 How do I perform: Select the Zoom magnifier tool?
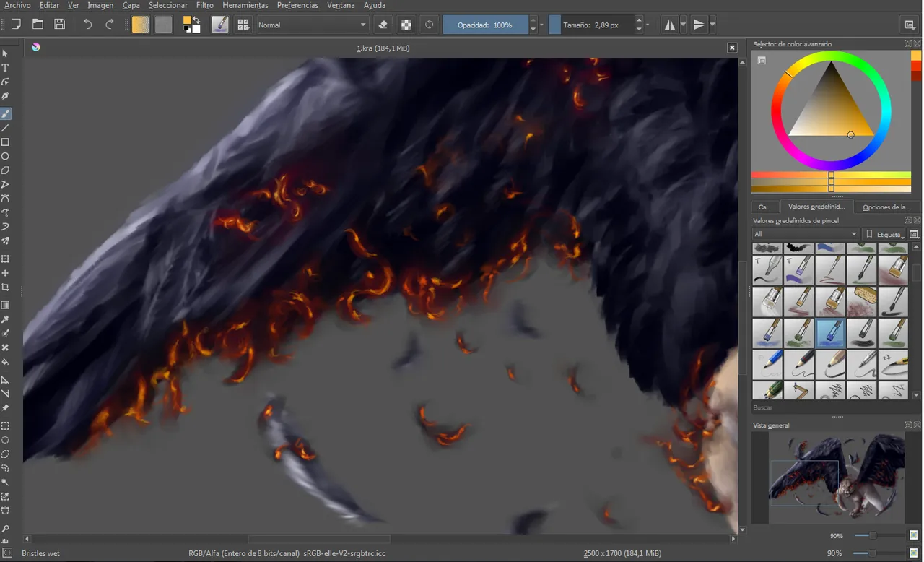point(5,529)
